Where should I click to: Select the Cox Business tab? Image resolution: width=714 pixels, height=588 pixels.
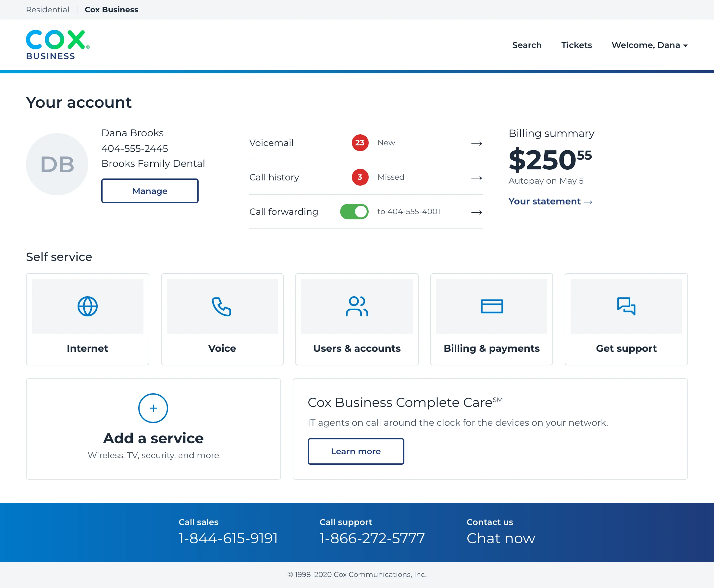click(111, 9)
